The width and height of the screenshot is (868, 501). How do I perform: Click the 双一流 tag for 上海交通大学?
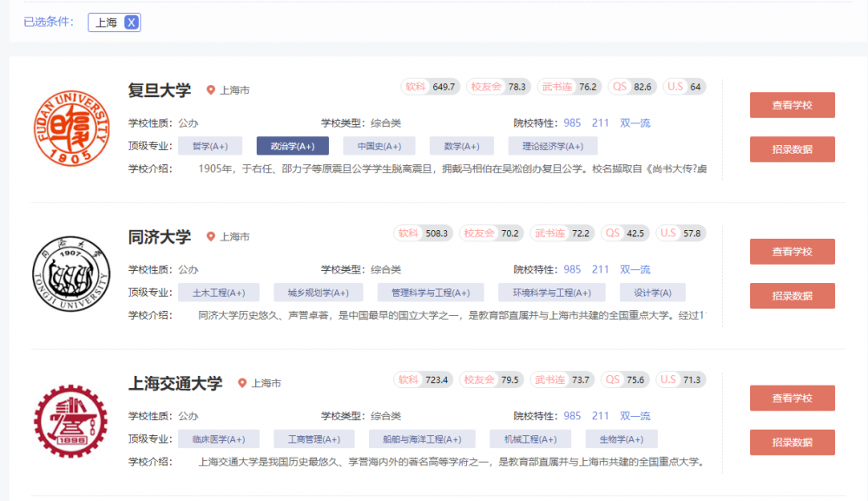(x=635, y=416)
